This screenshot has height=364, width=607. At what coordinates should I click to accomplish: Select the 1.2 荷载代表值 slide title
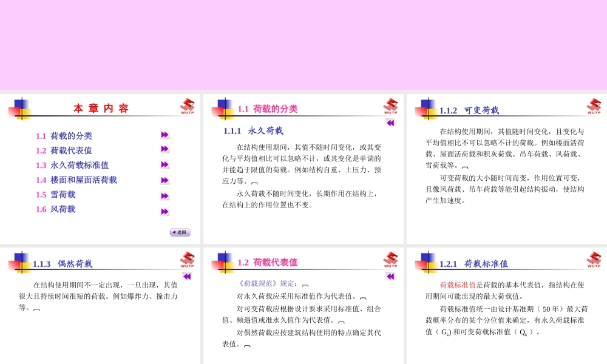point(268,262)
